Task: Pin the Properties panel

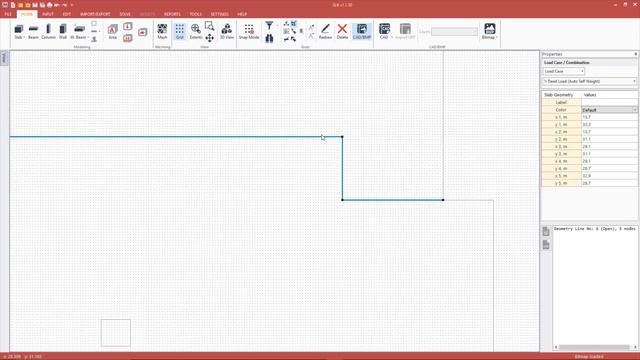Action: (636, 54)
